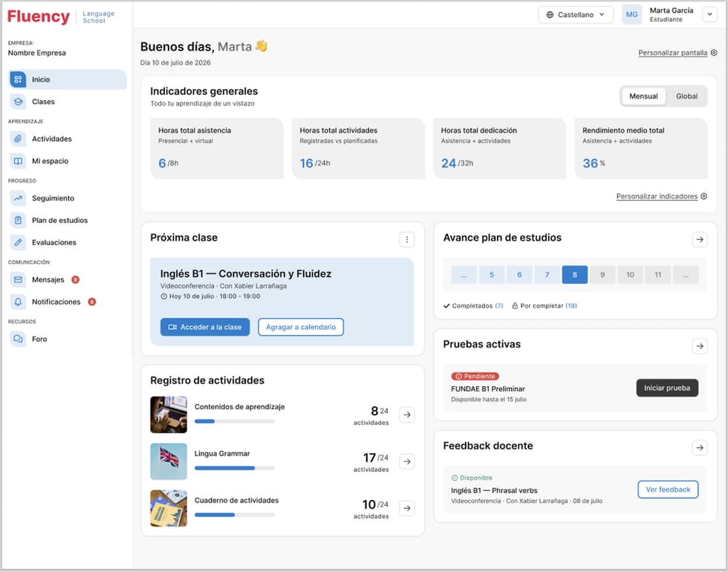Click the Fluency logo

39,16
